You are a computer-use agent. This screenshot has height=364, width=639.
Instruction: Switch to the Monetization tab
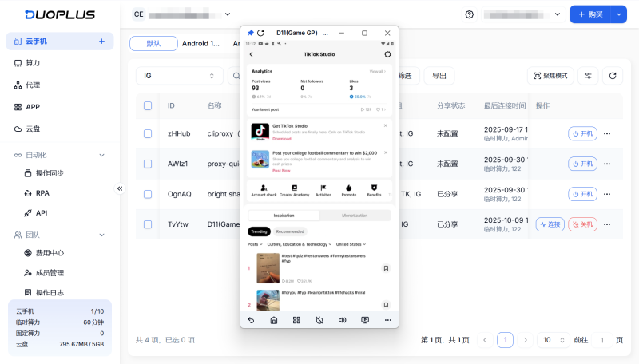(x=355, y=216)
